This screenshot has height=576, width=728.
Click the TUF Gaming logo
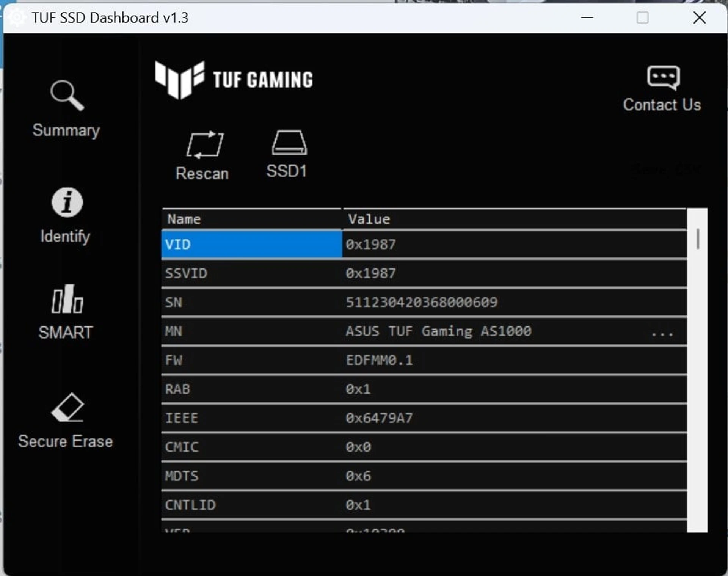pos(234,80)
